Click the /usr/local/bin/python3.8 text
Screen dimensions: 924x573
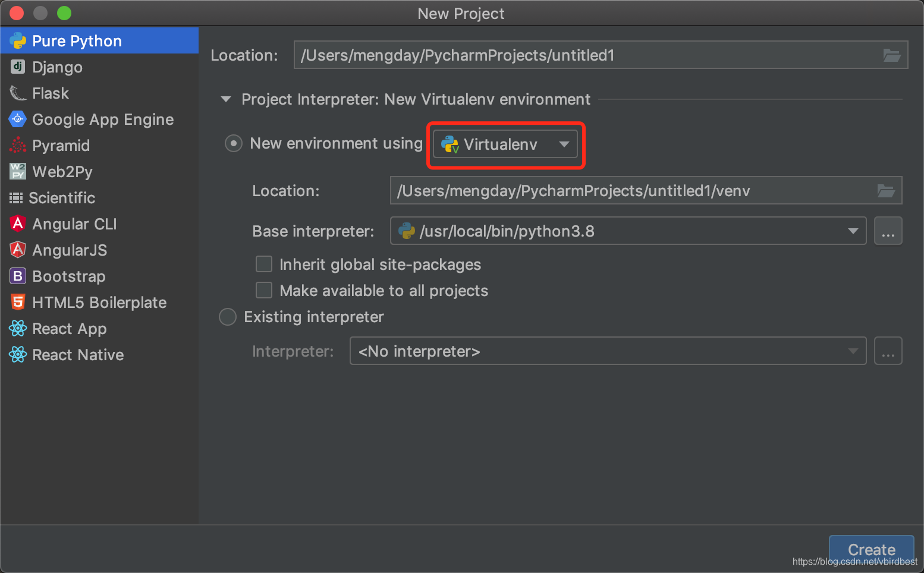pyautogui.click(x=507, y=231)
